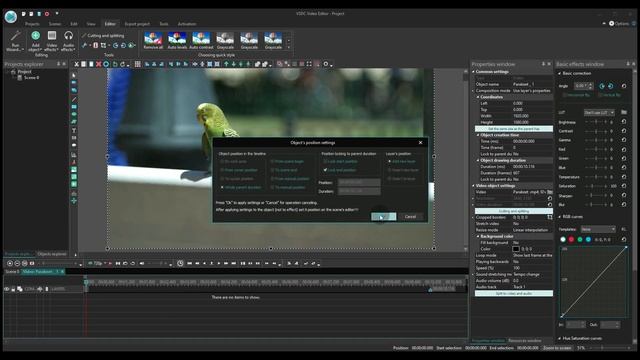Expand the quick styles gallery arrow
Image resolution: width=640 pixels, height=360 pixels.
[x=289, y=48]
